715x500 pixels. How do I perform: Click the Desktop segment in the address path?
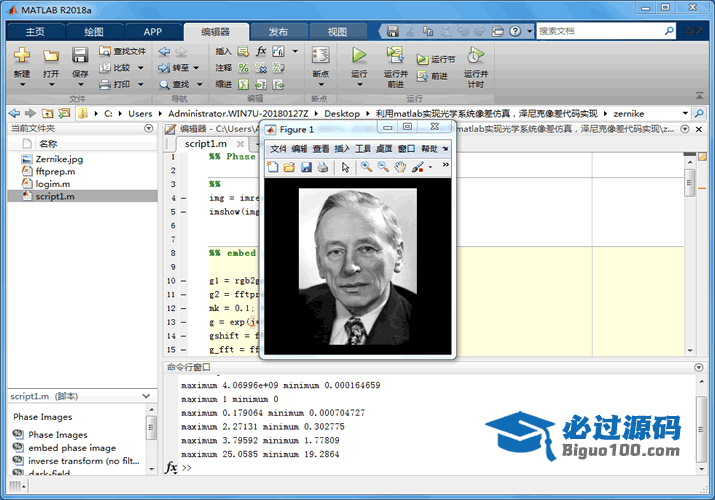coord(342,113)
